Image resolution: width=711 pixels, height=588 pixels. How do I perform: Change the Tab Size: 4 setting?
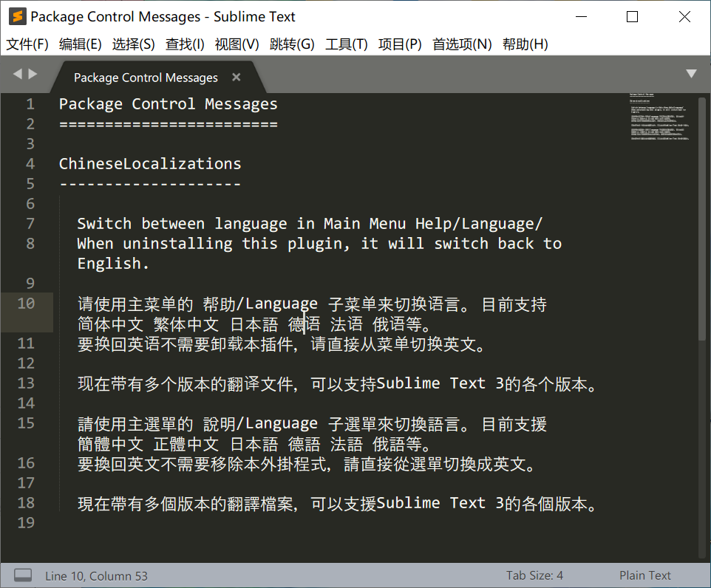(534, 575)
